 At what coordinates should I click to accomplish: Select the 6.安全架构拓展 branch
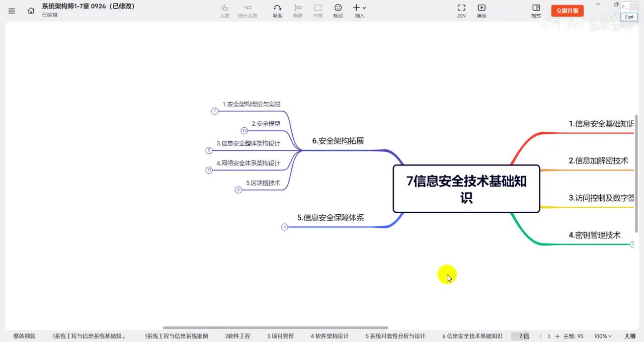click(x=338, y=141)
